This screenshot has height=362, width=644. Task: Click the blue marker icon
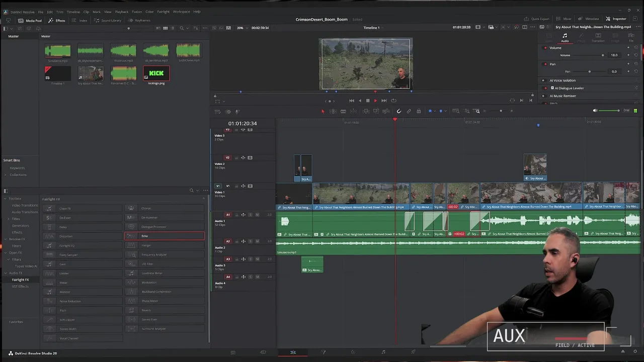(441, 111)
